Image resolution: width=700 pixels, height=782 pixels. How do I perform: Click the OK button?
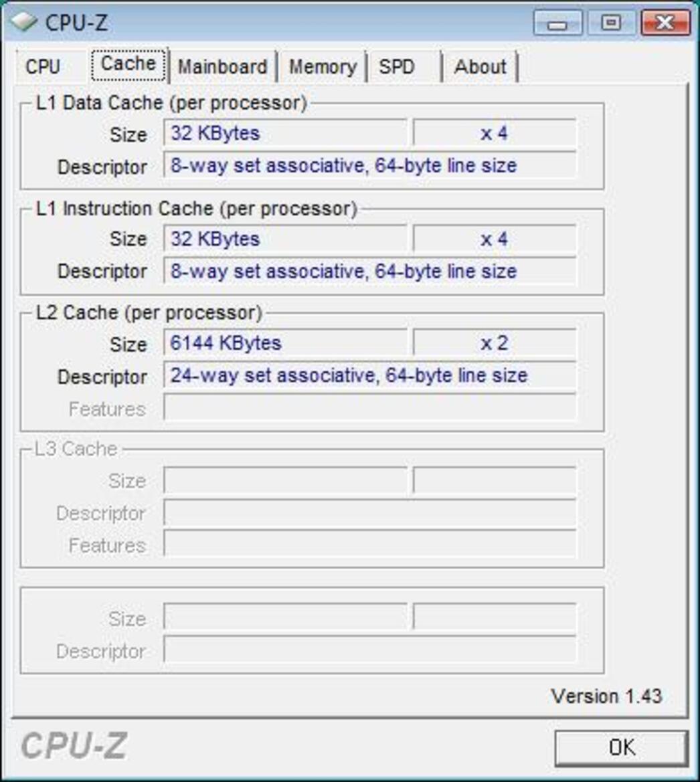(622, 747)
